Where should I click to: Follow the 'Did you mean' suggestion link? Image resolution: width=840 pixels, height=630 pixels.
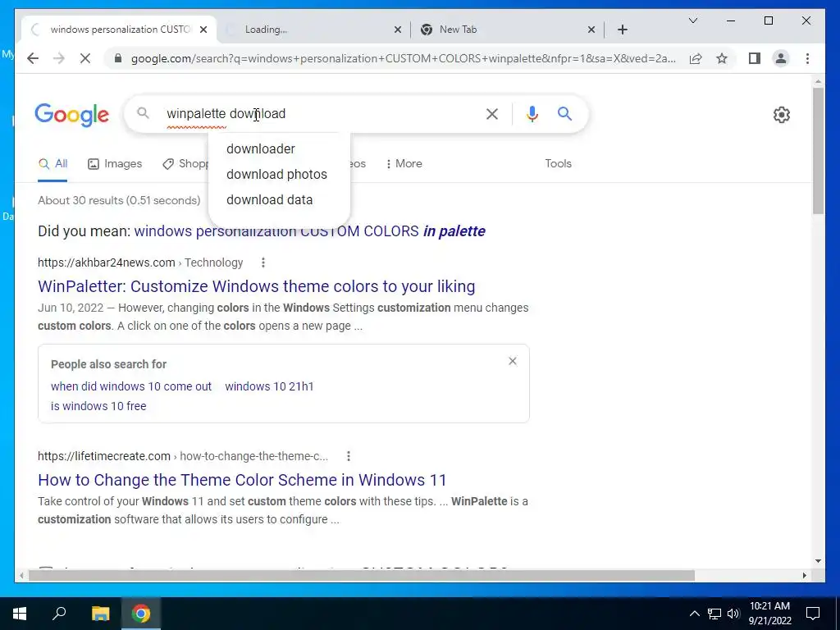[x=309, y=231]
